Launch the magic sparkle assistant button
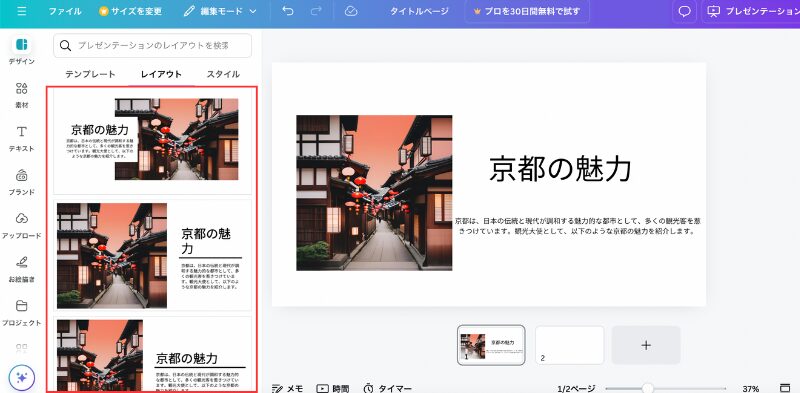The height and width of the screenshot is (393, 800). (21, 378)
